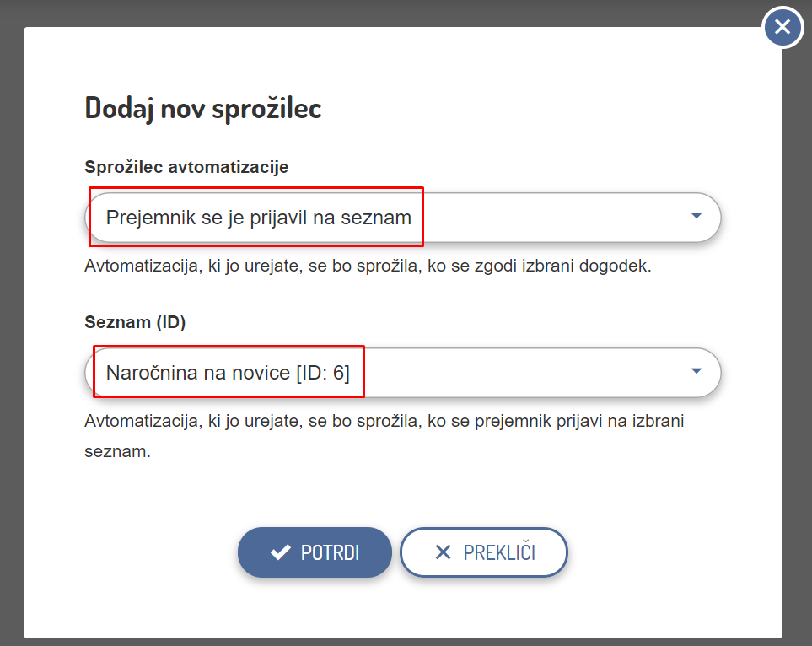Click the dimmed backdrop outside the dialog
Image resolution: width=812 pixels, height=646 pixels.
(x=10, y=337)
